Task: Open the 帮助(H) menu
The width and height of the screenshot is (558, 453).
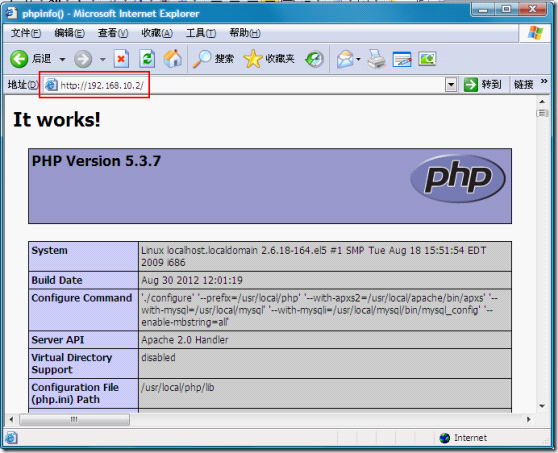Action: click(245, 33)
